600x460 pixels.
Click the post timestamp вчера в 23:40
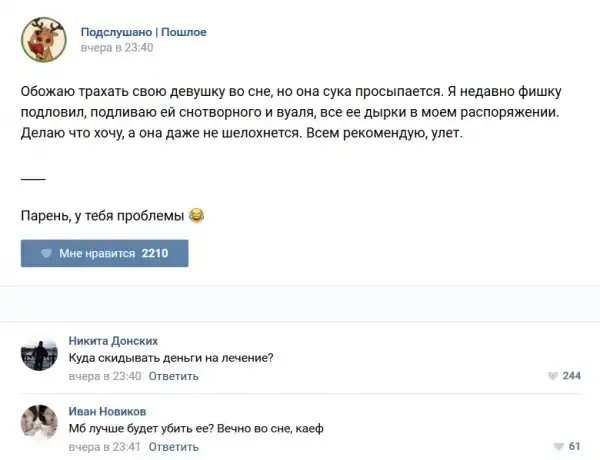116,47
